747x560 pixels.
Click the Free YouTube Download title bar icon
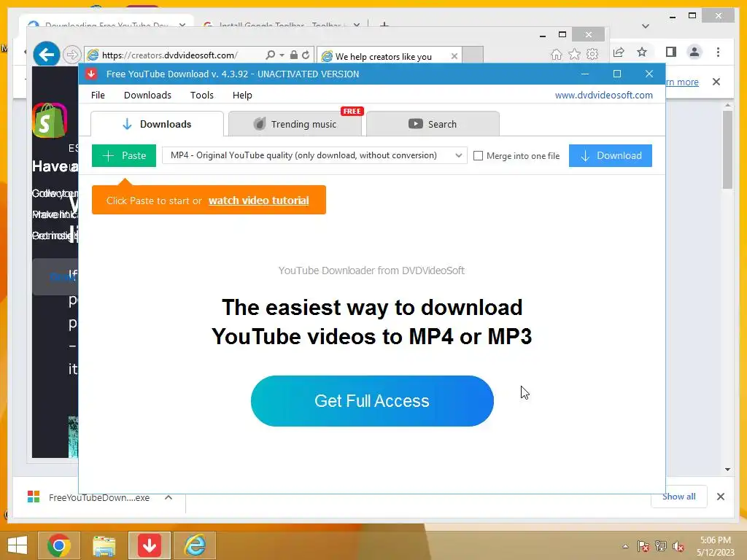(91, 74)
